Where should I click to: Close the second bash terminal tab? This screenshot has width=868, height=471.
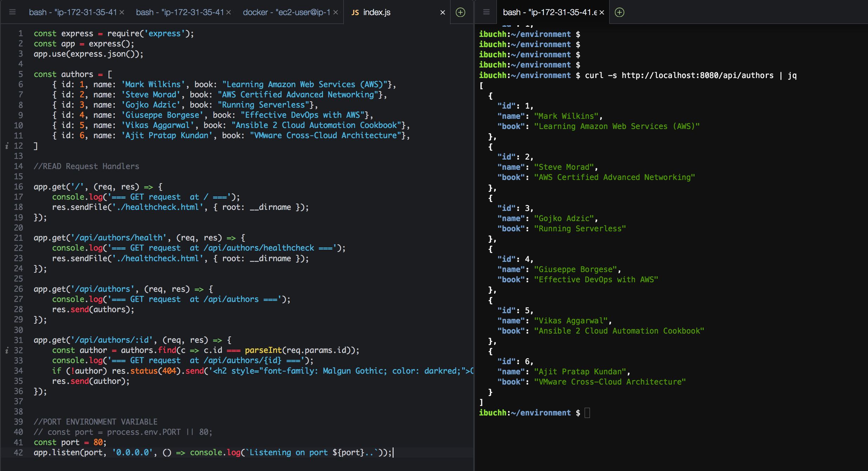[229, 12]
